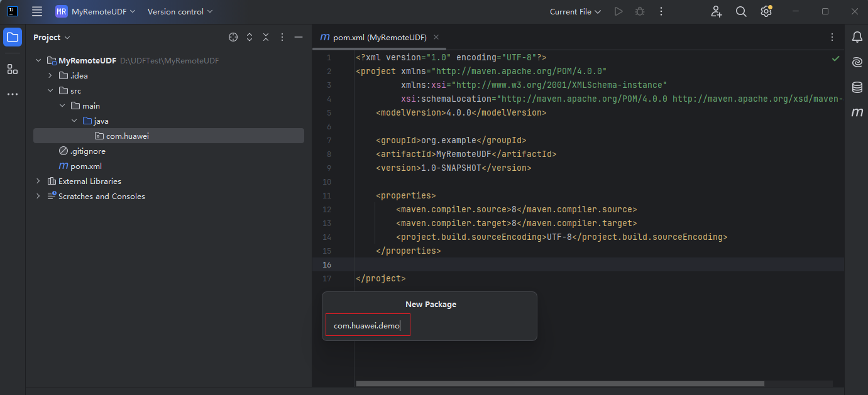Expand all items in Project panel

coord(250,37)
